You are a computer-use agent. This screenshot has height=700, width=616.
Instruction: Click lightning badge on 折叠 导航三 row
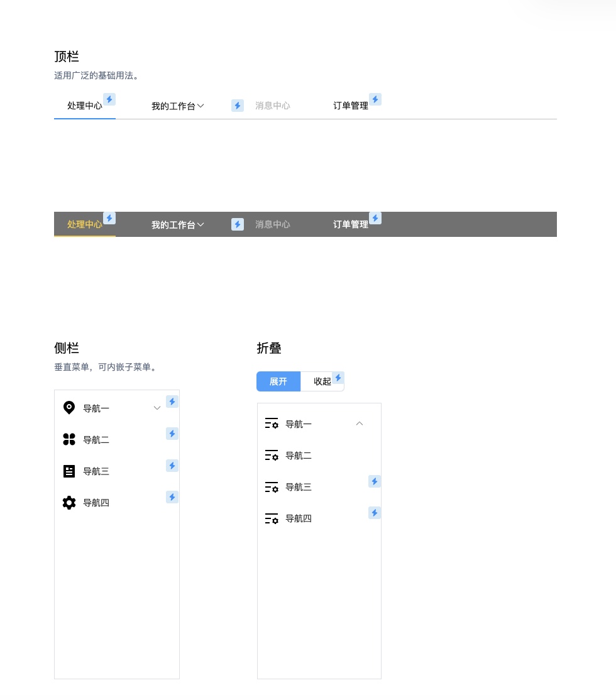[x=375, y=481]
